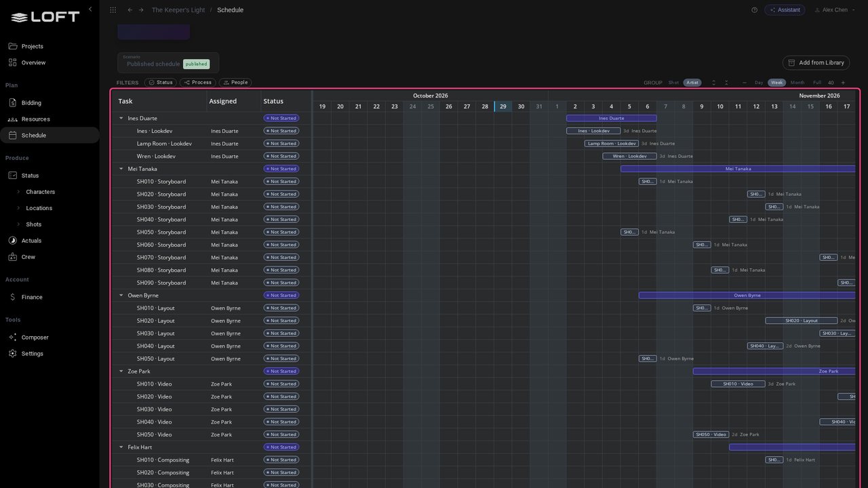Open the Process filter

click(x=197, y=83)
